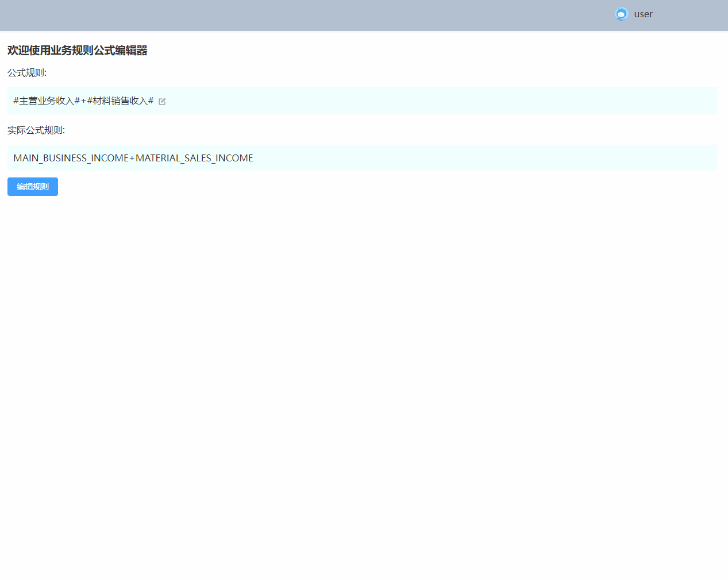The image size is (728, 580).
Task: Click the 公式规则: label
Action: point(27,73)
